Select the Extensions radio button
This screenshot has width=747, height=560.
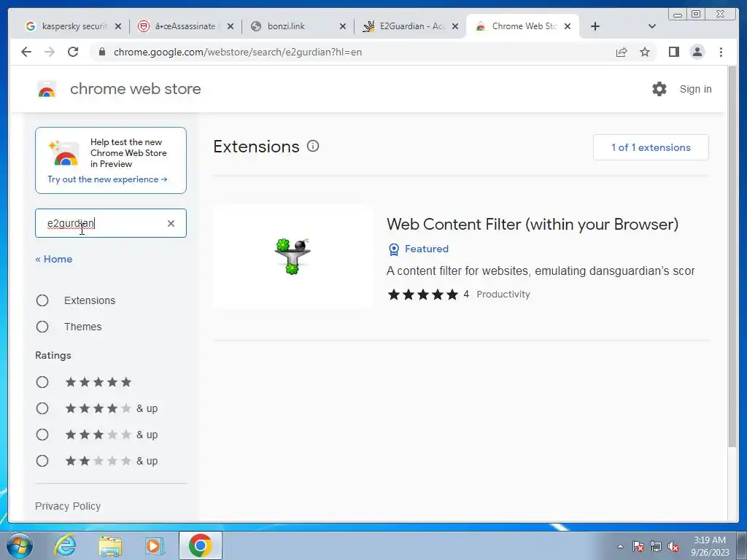[42, 300]
